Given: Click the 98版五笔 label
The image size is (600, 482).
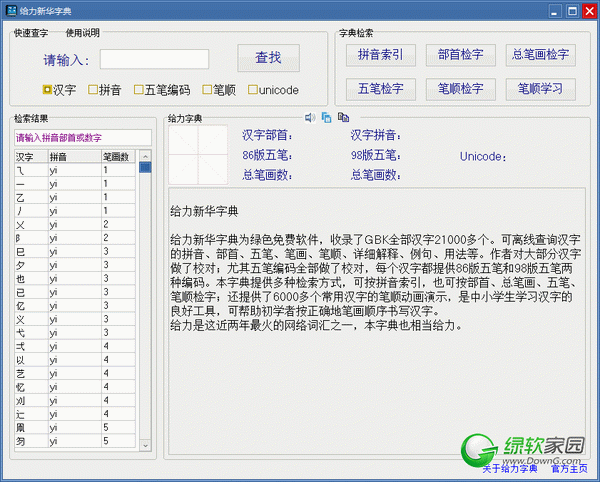Looking at the screenshot, I should tap(376, 155).
